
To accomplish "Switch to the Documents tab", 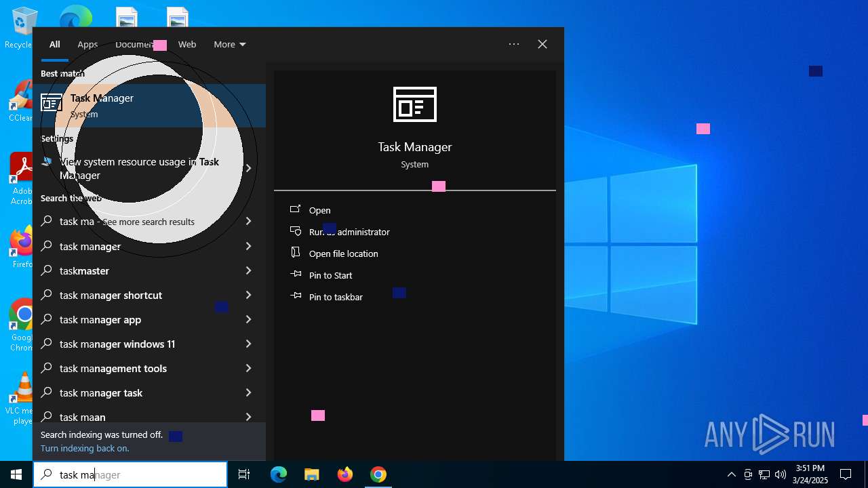I will click(136, 44).
